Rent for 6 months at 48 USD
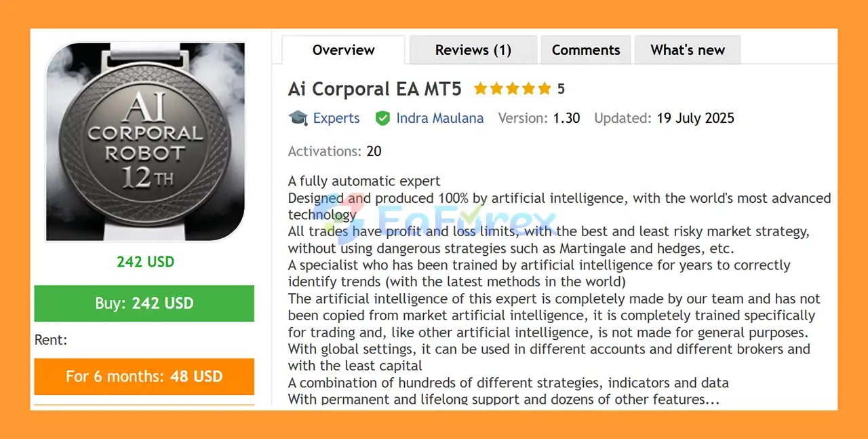Screen dimensions: 868x439 point(144,377)
